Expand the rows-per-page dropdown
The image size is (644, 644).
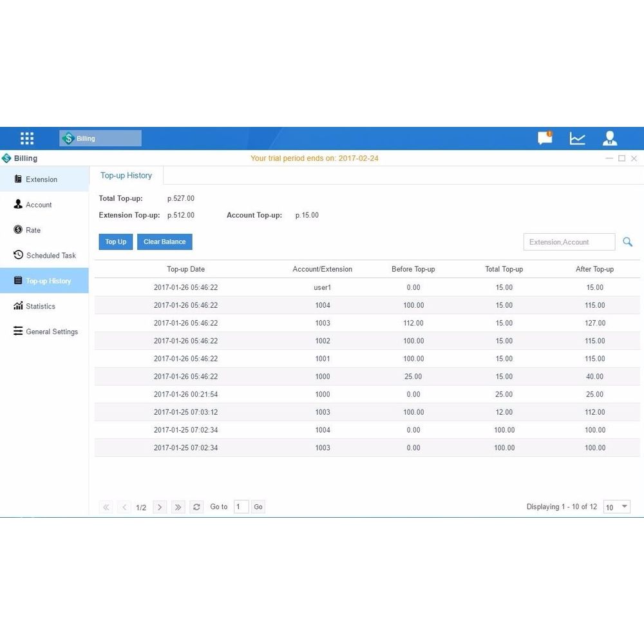click(x=617, y=507)
